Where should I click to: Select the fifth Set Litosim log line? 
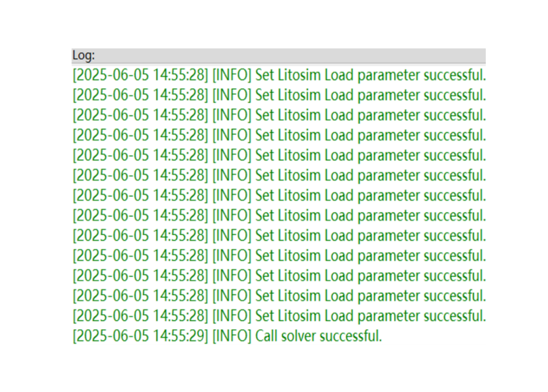pyautogui.click(x=279, y=156)
